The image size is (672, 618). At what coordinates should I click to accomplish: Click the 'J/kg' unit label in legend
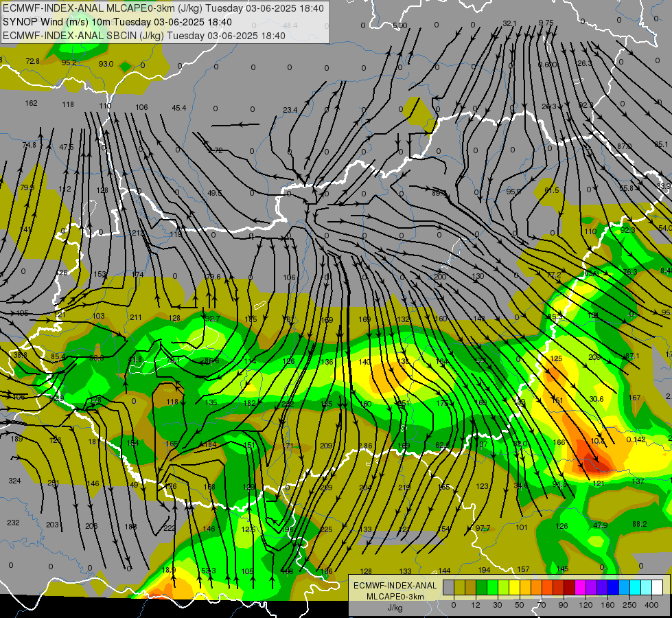pos(395,607)
